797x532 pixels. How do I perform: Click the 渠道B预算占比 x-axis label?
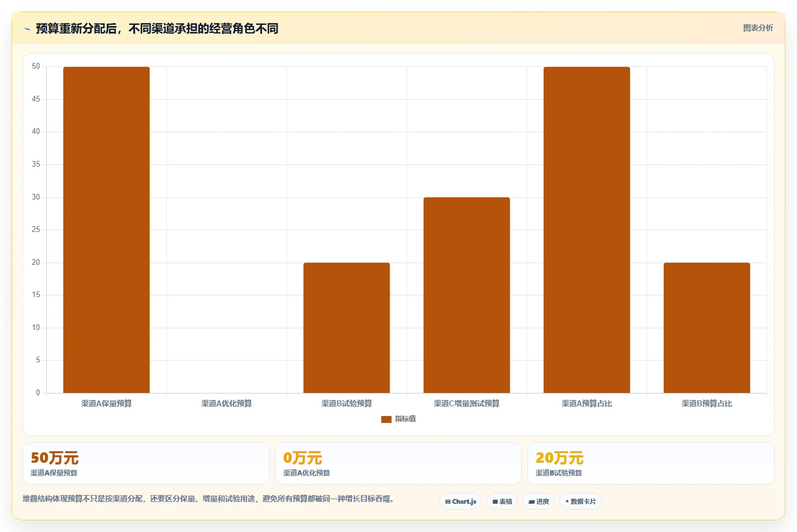(x=707, y=403)
